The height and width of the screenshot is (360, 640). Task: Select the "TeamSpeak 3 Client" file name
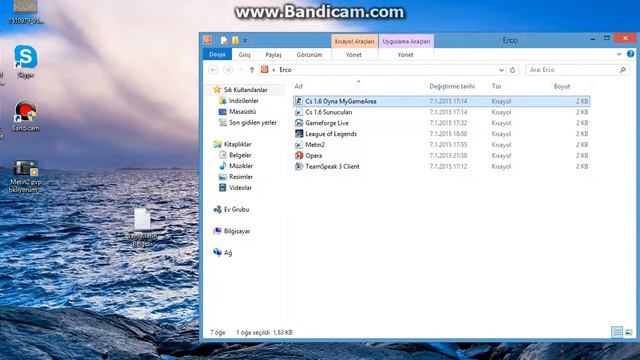coord(332,167)
